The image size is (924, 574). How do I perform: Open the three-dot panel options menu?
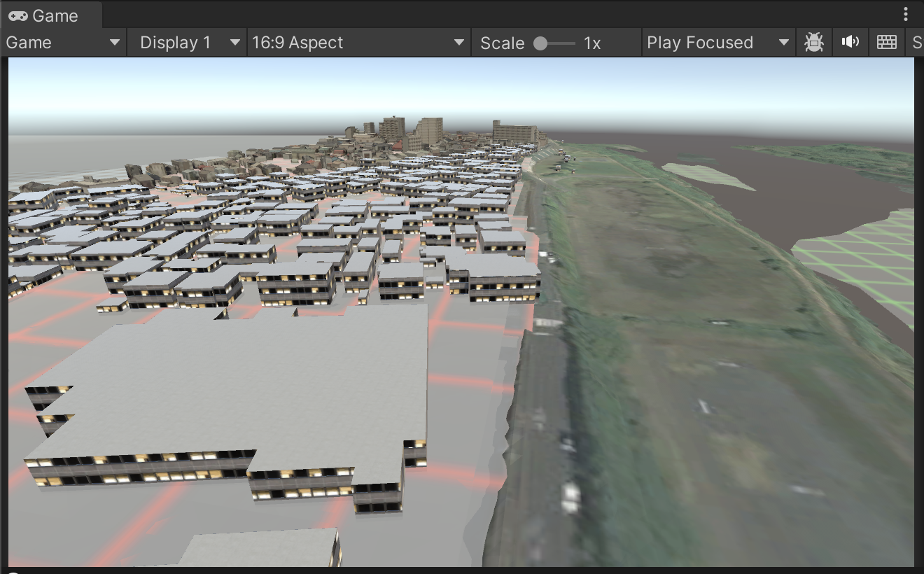coord(906,15)
